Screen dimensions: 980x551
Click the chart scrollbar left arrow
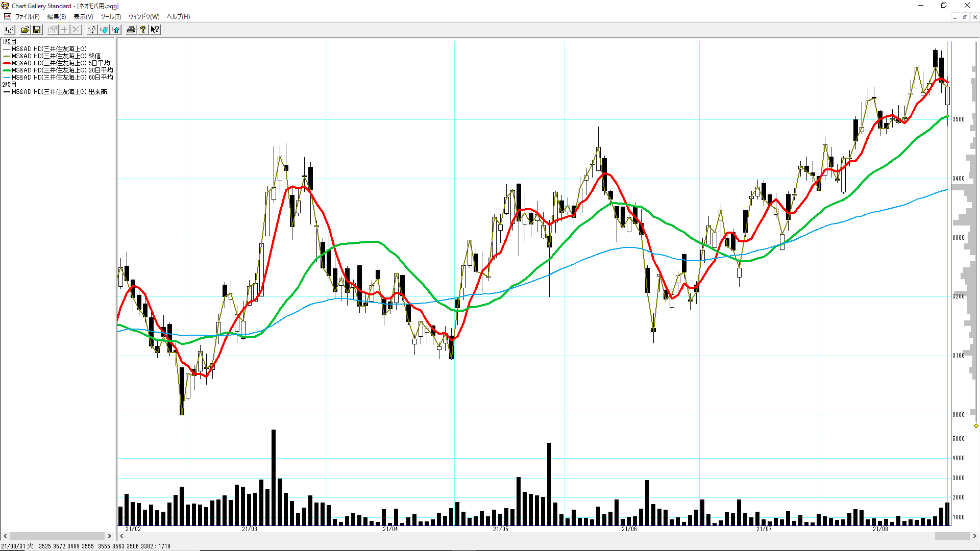pos(121,536)
